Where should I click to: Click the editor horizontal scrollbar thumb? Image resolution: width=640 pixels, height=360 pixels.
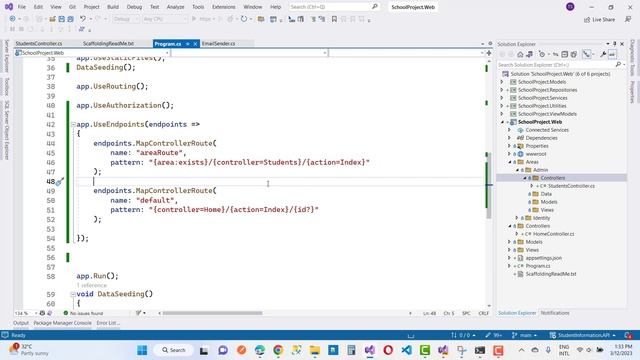pos(213,313)
